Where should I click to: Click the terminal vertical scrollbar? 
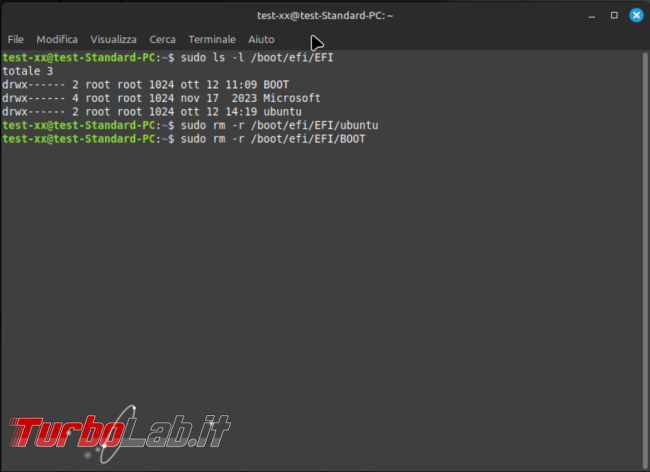click(x=645, y=259)
